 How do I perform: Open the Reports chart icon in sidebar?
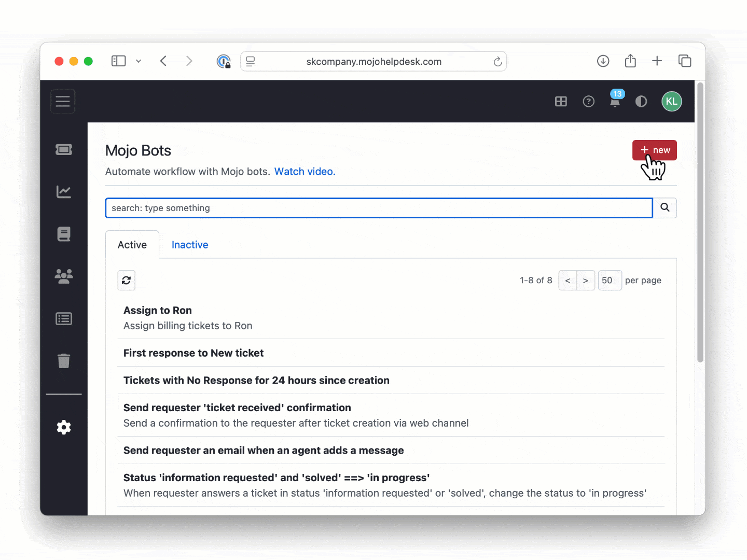(x=63, y=192)
